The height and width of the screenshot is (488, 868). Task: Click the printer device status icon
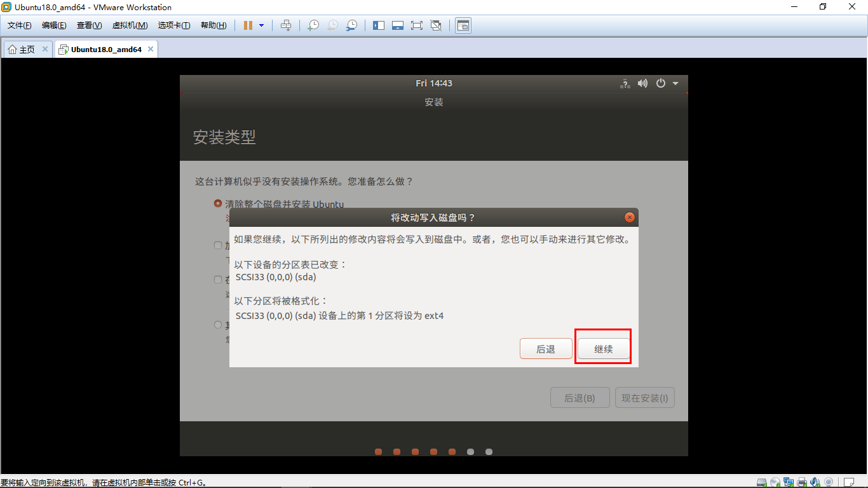coord(802,482)
